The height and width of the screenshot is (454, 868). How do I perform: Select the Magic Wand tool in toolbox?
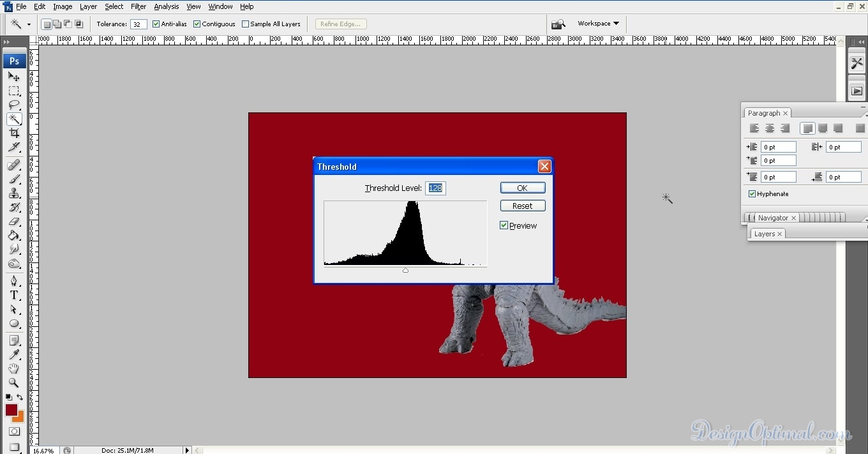(x=14, y=119)
